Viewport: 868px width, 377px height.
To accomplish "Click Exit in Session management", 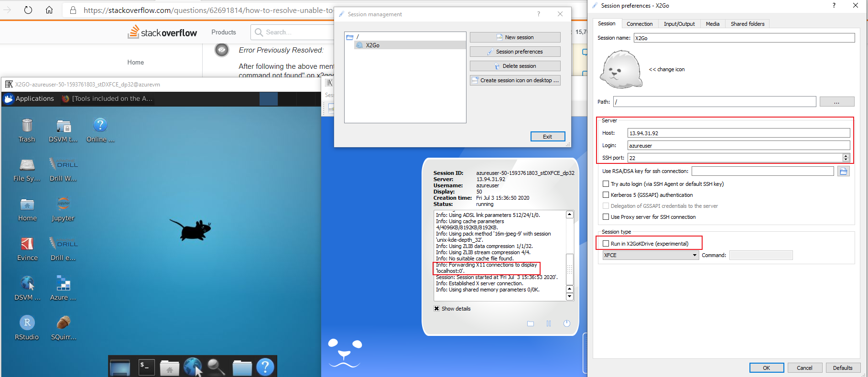I will coord(548,137).
